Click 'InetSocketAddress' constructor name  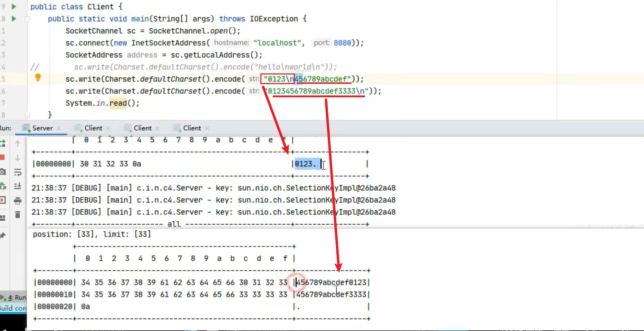tap(169, 43)
